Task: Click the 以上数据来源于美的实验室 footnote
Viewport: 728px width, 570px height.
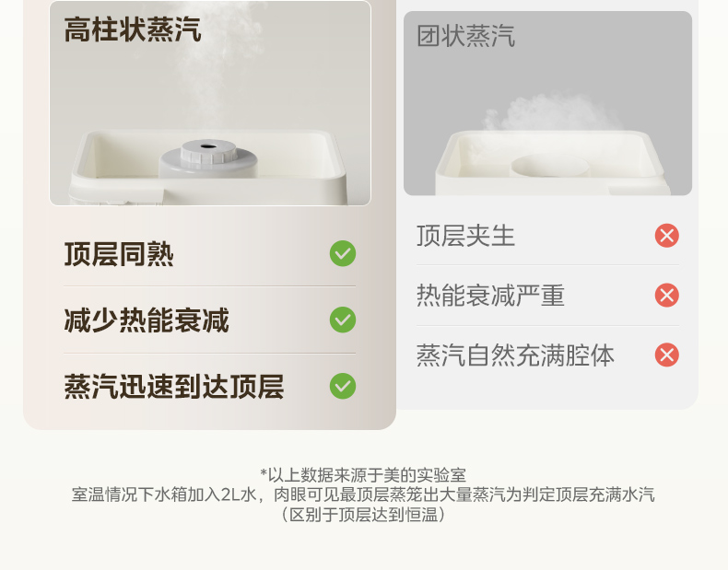Action: coord(363,475)
